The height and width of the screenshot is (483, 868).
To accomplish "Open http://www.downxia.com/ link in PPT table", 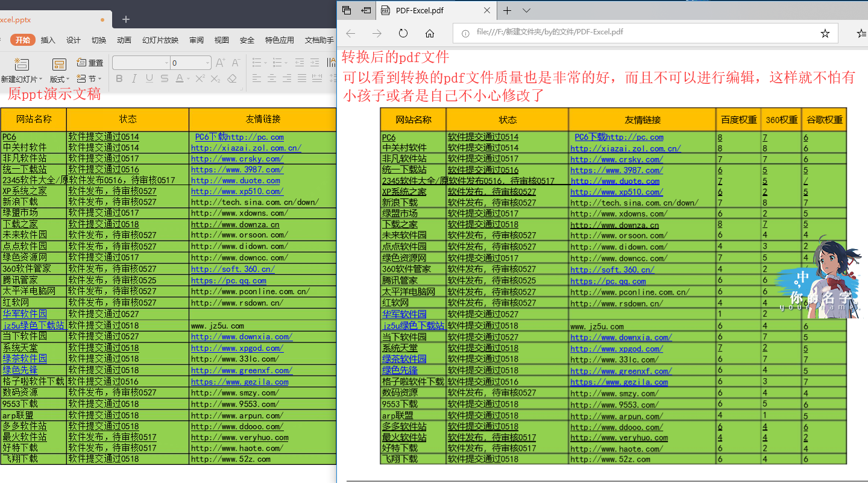I will click(242, 336).
